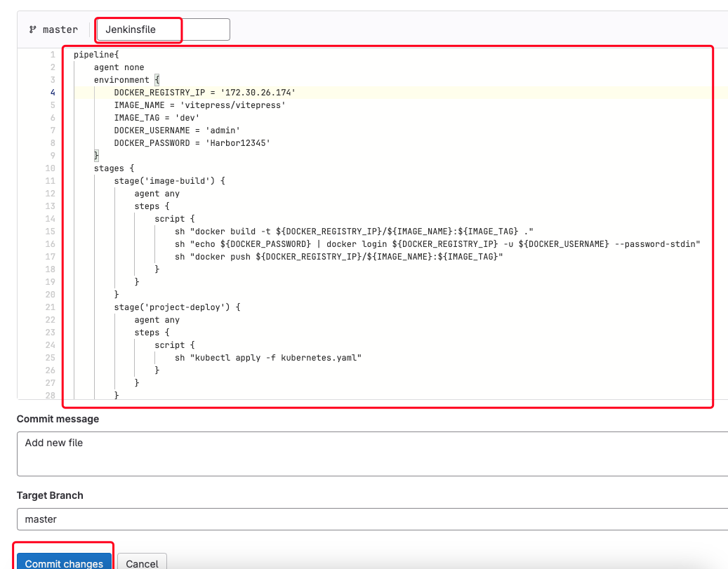Image resolution: width=728 pixels, height=569 pixels.
Task: Click the docker build command line
Action: (x=355, y=232)
